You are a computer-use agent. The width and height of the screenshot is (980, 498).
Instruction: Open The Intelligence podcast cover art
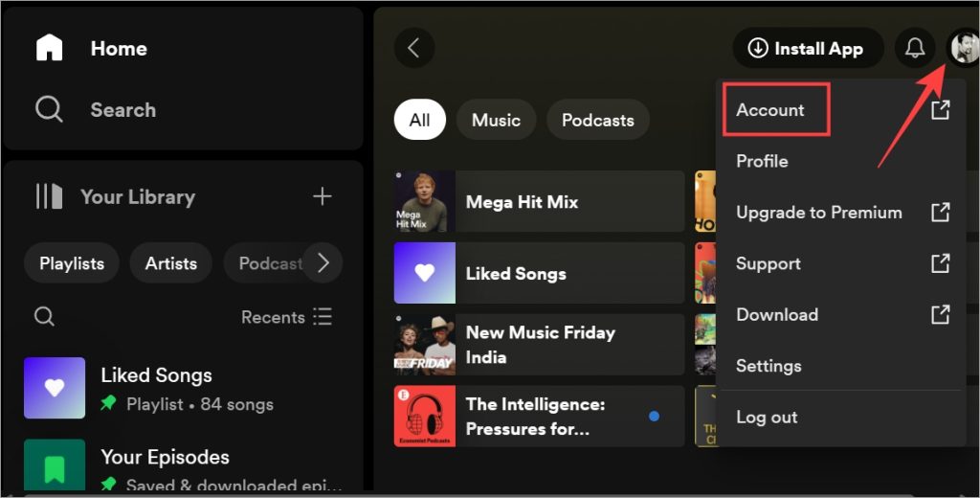(424, 416)
